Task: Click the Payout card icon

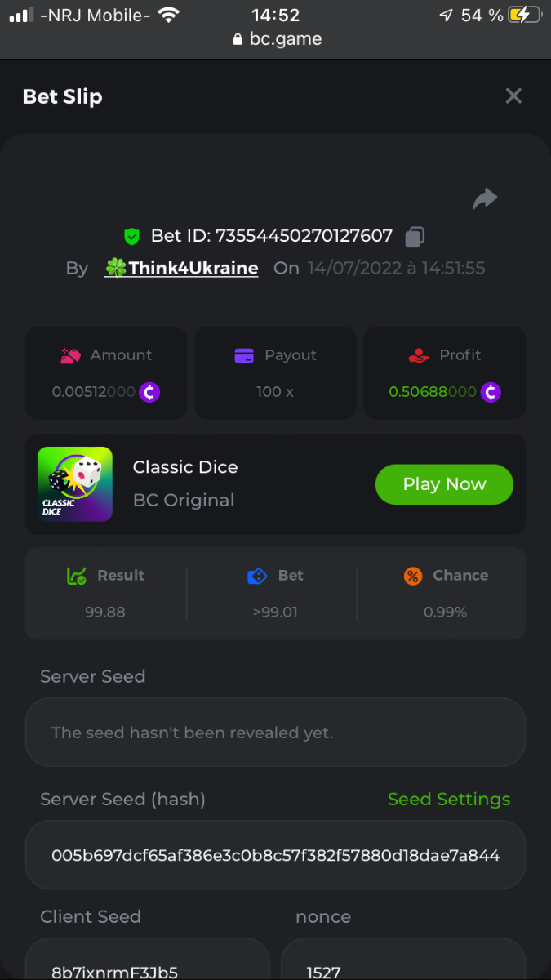Action: pos(244,355)
